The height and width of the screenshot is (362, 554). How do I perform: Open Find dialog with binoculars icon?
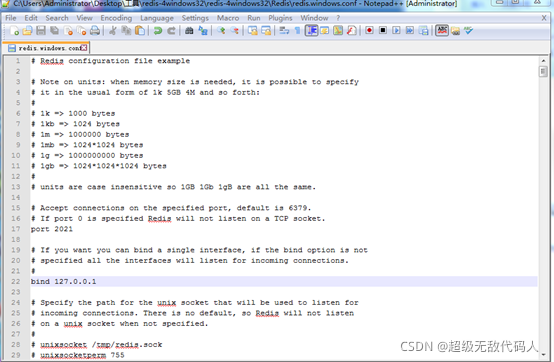[x=189, y=31]
